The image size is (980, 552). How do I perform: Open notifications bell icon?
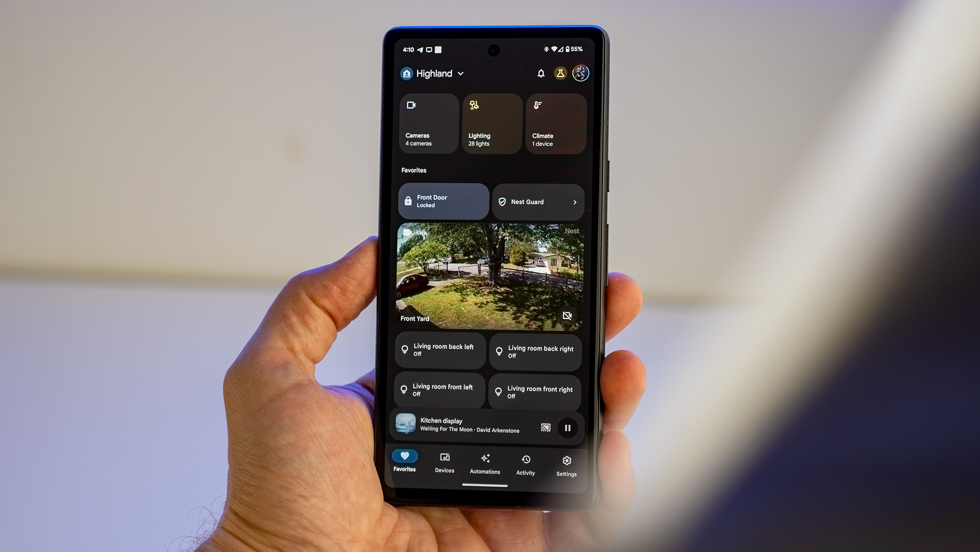pos(540,73)
